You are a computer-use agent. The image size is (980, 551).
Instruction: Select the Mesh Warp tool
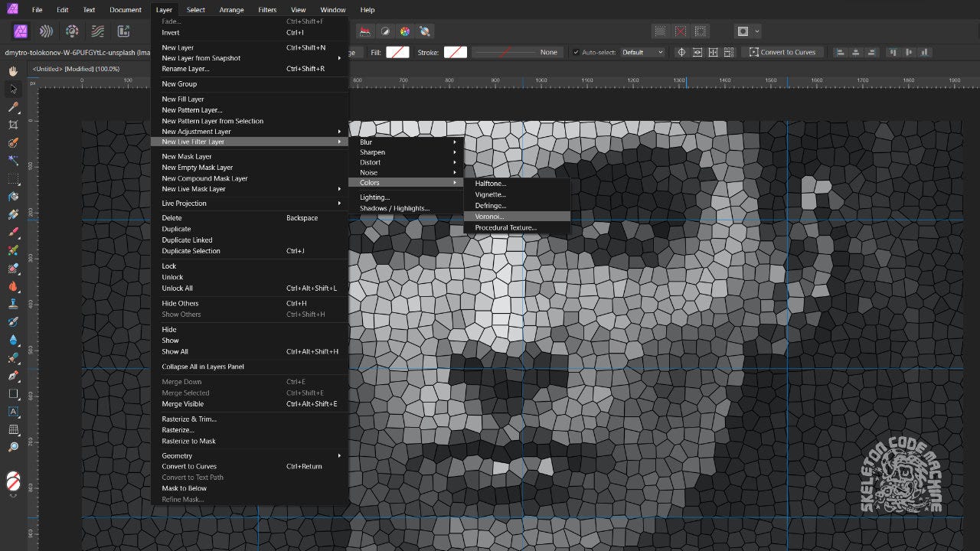(x=13, y=429)
